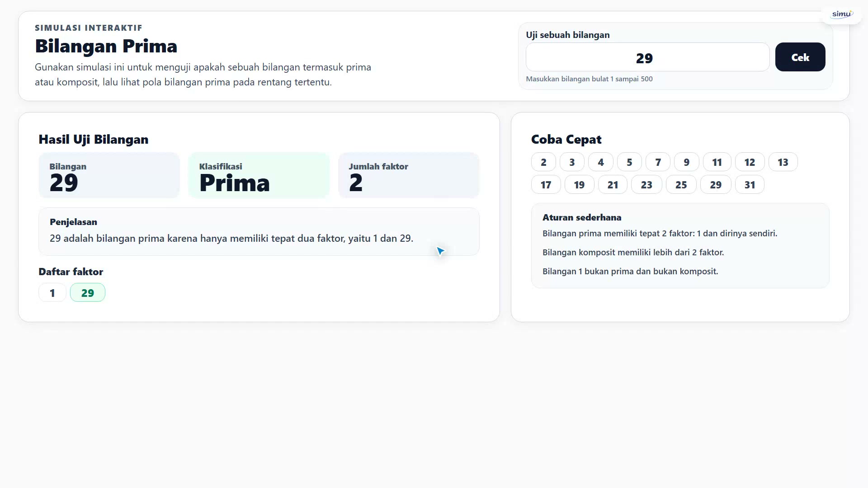Pick quick-try number 13
868x488 pixels.
point(783,162)
